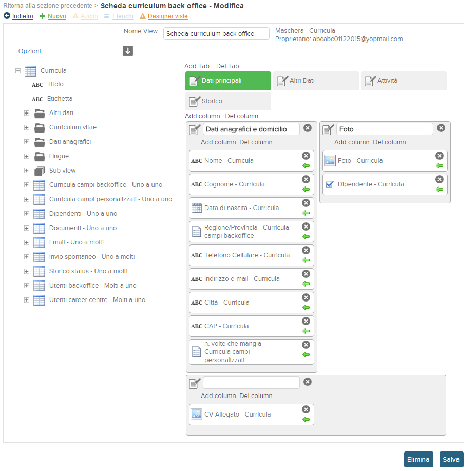Switch to Dati principali tab
476x471 pixels.
(x=228, y=81)
